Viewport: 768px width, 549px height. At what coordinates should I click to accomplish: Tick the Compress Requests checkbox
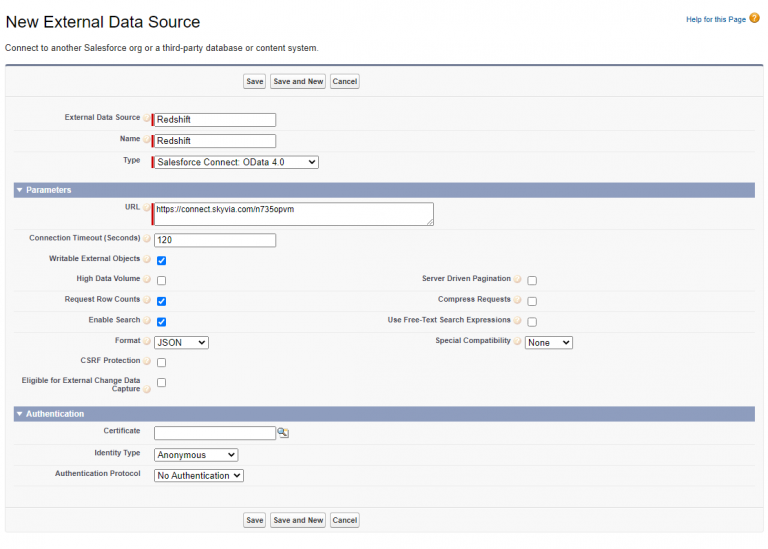(x=532, y=301)
